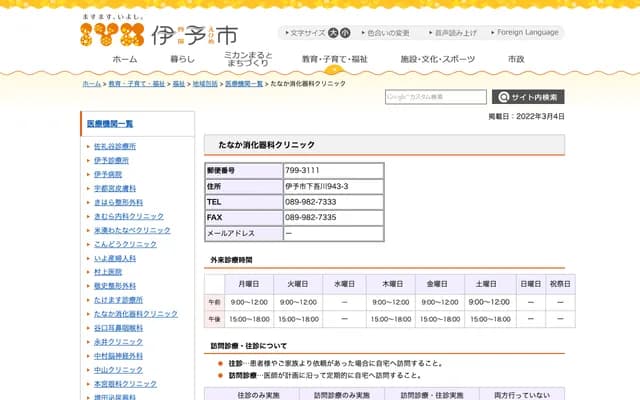Screen dimensions: 640x400
Task: Open 本宮眼科クリニック in the sidebar
Action: tap(125, 384)
